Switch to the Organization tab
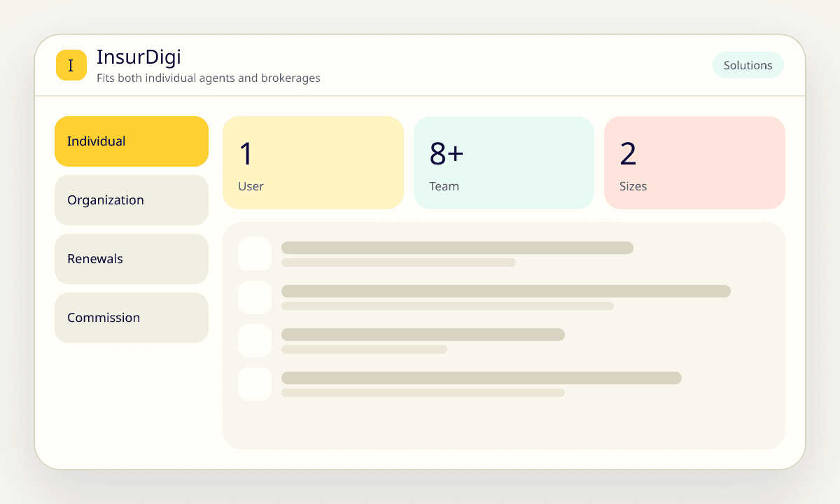This screenshot has height=504, width=840. click(132, 200)
